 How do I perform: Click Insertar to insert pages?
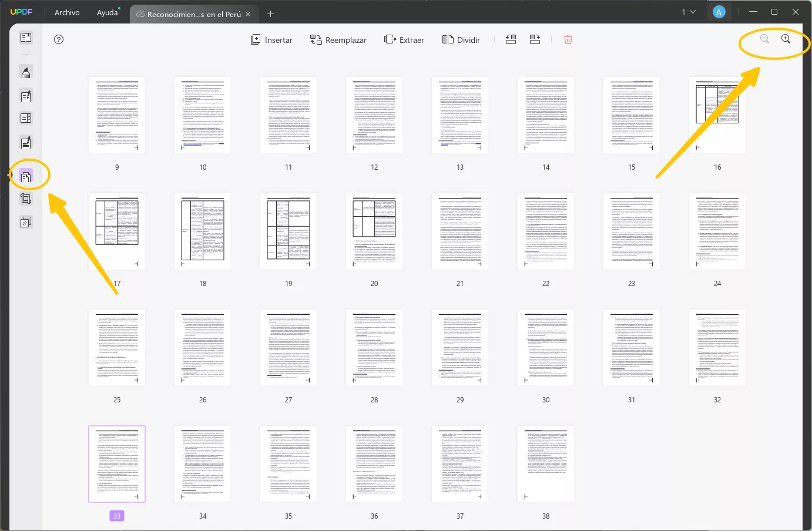pyautogui.click(x=271, y=40)
